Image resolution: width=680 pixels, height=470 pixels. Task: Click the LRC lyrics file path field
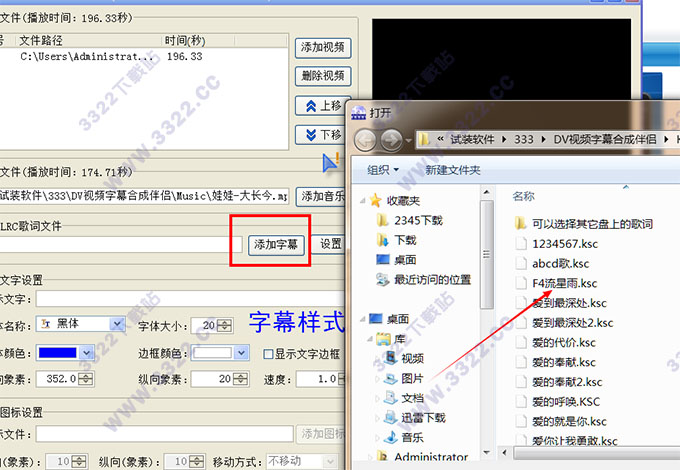click(x=121, y=245)
